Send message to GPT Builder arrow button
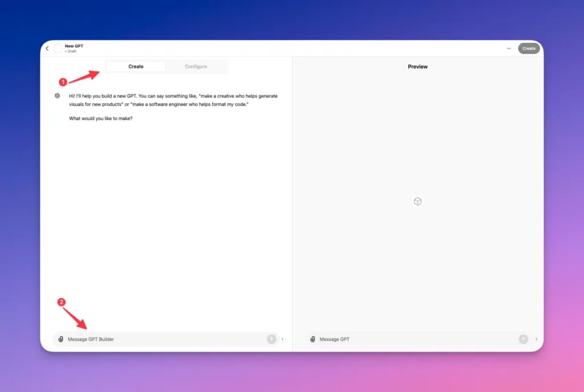The image size is (584, 392). click(271, 339)
